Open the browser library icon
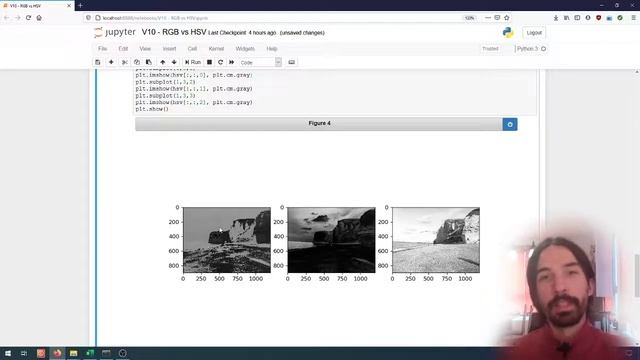This screenshot has width=640, height=360. click(x=567, y=18)
